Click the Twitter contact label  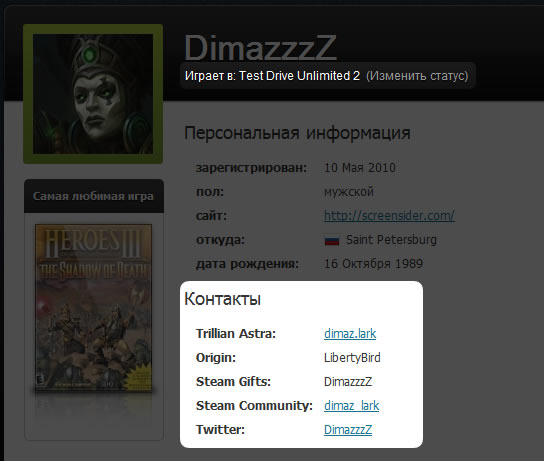coord(220,430)
